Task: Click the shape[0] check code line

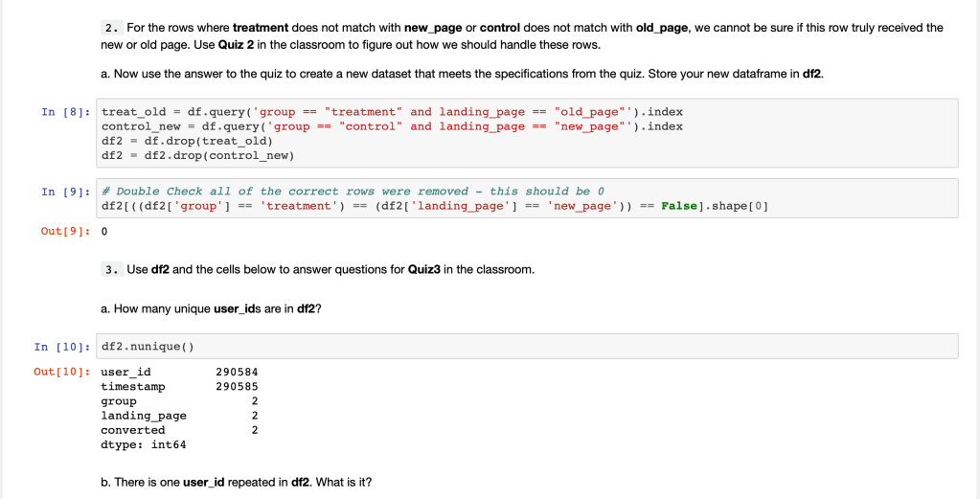Action: [435, 206]
